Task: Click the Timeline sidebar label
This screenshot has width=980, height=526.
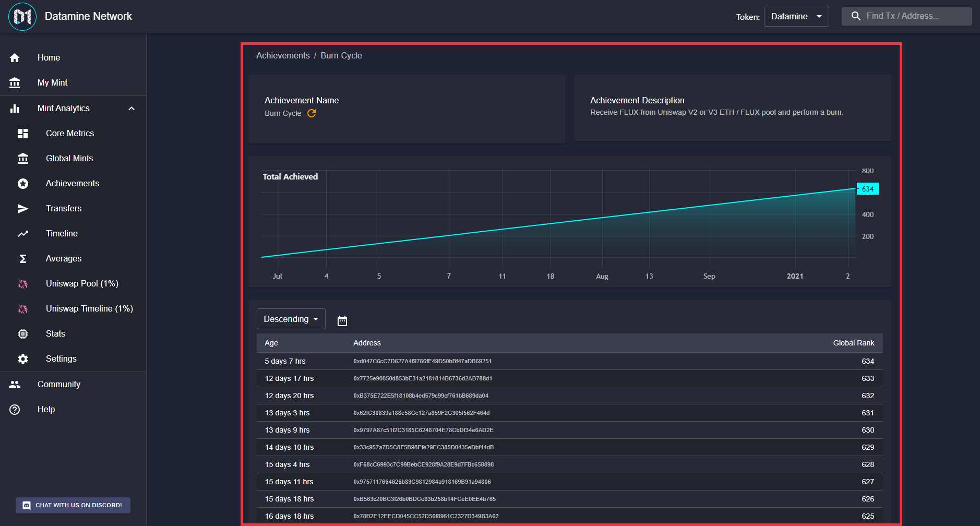Action: coord(62,234)
